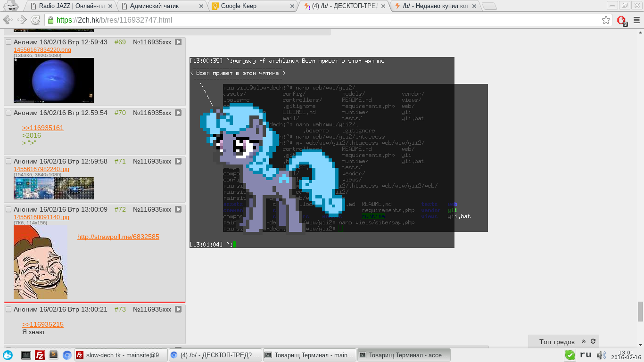This screenshot has width=644, height=362.
Task: Click post number #72
Action: (120, 209)
